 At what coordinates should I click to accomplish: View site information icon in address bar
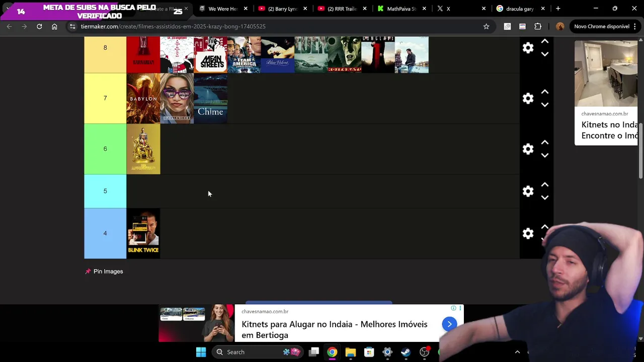[72, 26]
